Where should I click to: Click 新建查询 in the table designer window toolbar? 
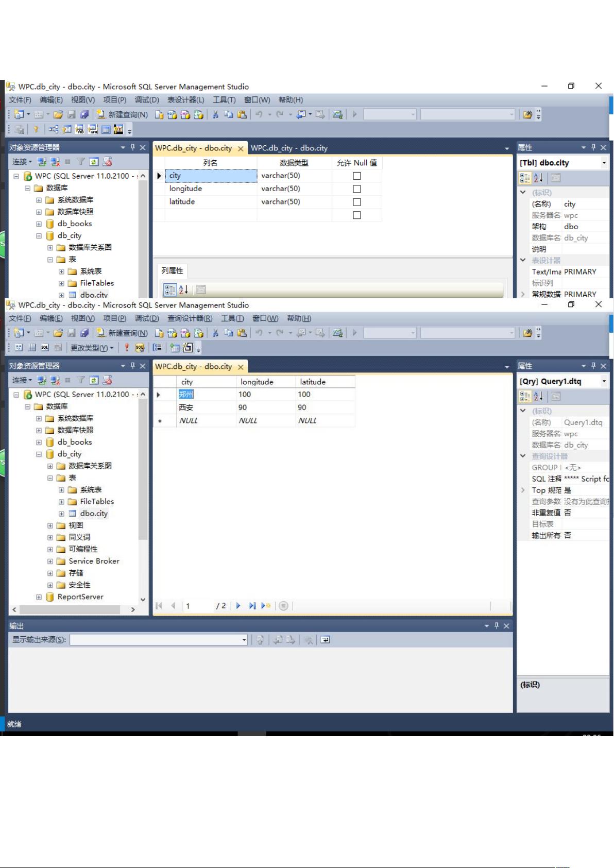coord(123,114)
